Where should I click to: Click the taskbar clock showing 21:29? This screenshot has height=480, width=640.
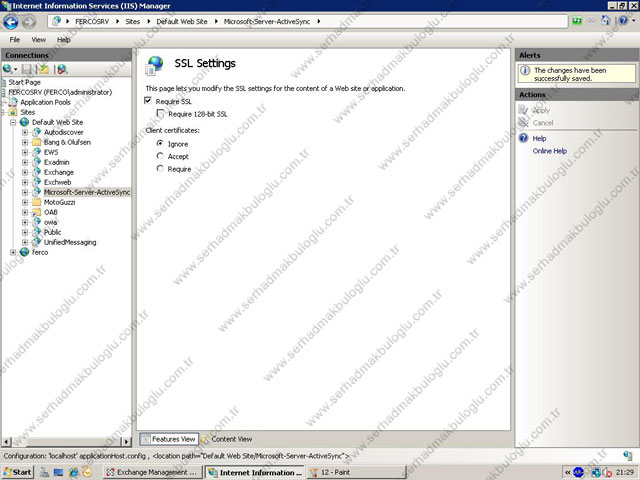(625, 472)
